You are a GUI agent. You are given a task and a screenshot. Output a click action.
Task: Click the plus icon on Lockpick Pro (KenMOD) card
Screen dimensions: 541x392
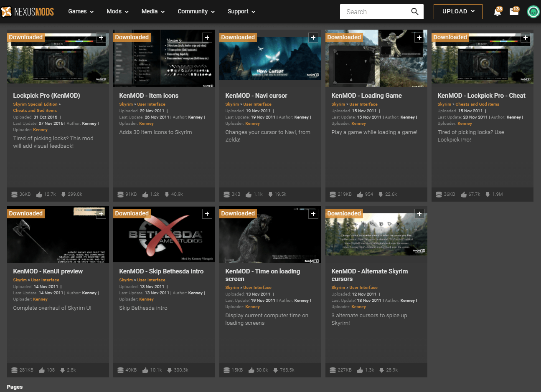101,38
